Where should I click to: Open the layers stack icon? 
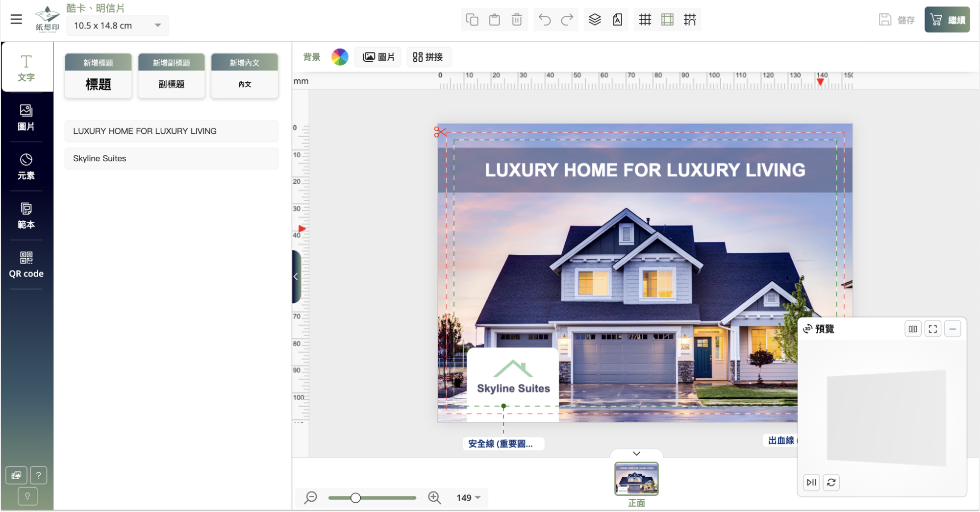tap(595, 20)
